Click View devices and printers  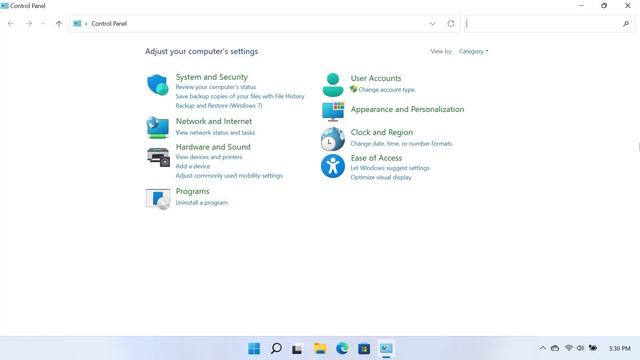point(209,157)
